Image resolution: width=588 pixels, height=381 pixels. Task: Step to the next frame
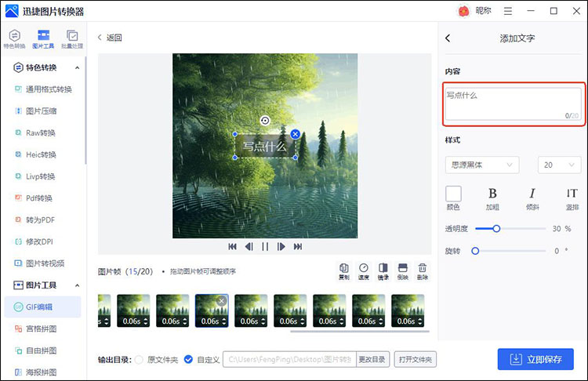coord(281,246)
